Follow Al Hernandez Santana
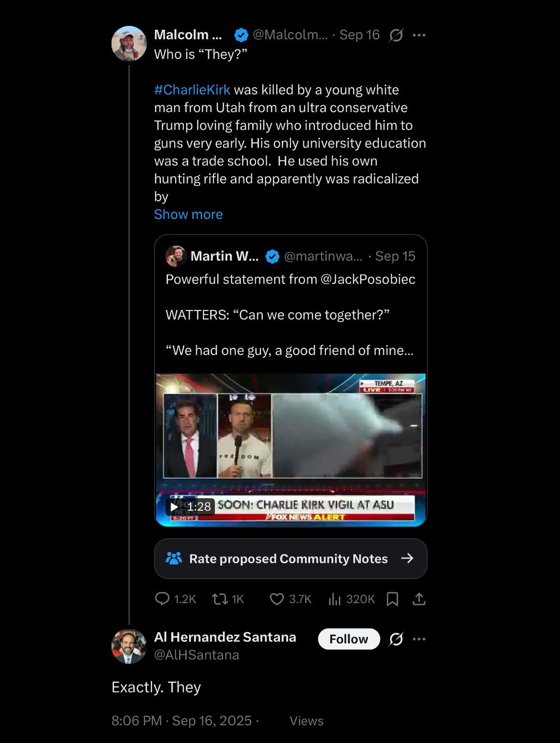 [x=348, y=639]
